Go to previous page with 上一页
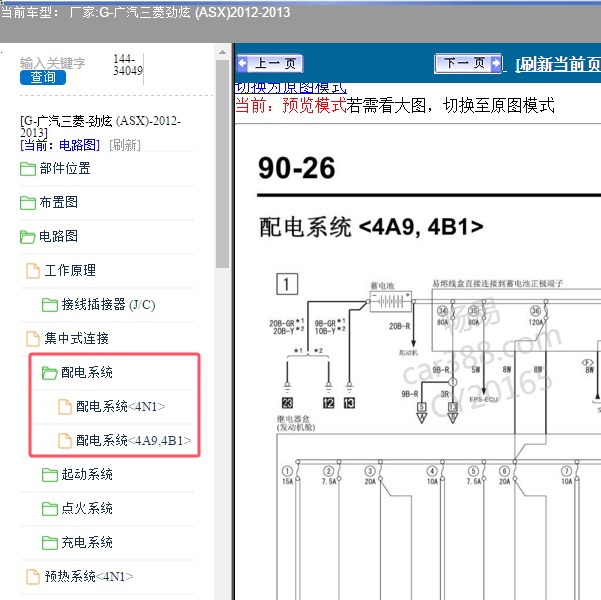The image size is (601, 600). click(270, 64)
